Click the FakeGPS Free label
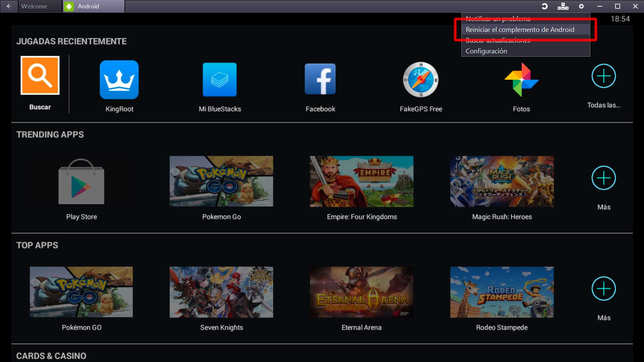The image size is (644, 362). click(x=421, y=109)
